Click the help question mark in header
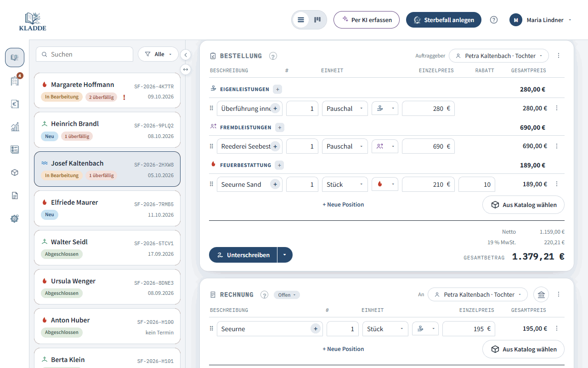 click(x=494, y=20)
